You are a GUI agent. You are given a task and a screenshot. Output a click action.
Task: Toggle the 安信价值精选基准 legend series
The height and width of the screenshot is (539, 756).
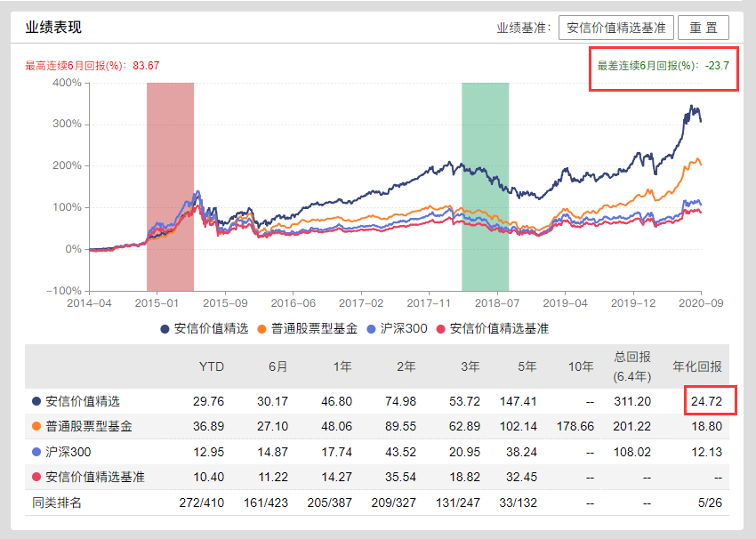[493, 329]
